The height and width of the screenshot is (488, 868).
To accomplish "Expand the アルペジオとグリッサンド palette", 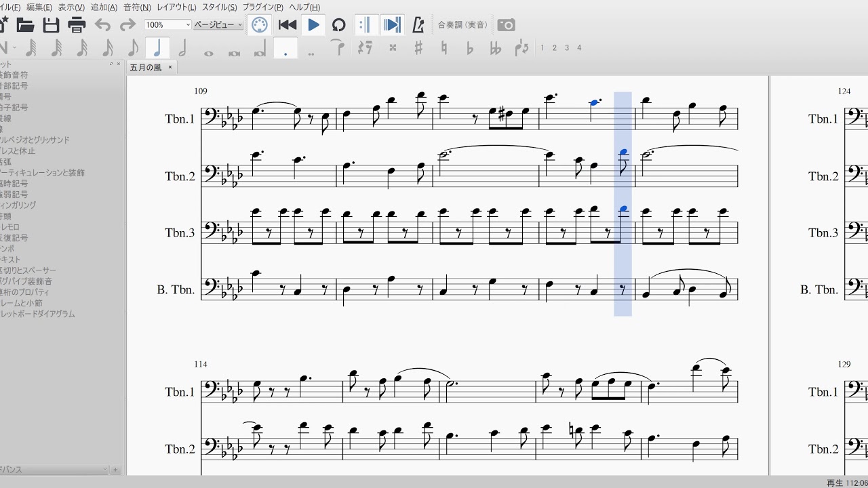I will click(x=35, y=140).
